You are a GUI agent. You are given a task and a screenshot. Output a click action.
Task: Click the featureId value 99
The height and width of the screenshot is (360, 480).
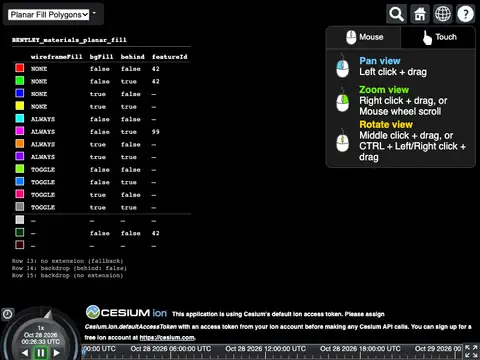point(156,132)
